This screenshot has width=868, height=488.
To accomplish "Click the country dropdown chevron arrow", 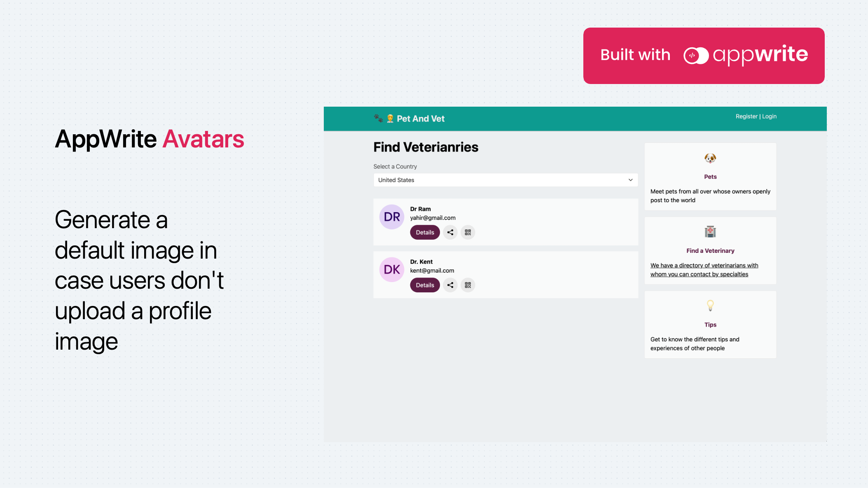I will 630,180.
